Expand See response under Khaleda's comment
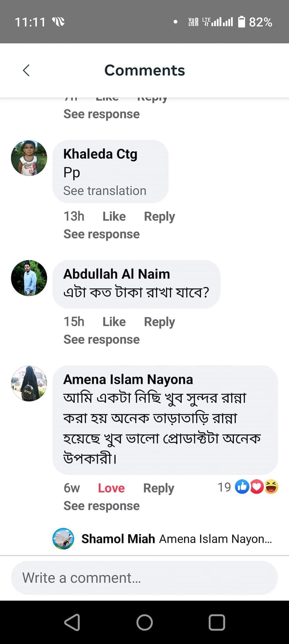289x644 pixels. [x=101, y=234]
